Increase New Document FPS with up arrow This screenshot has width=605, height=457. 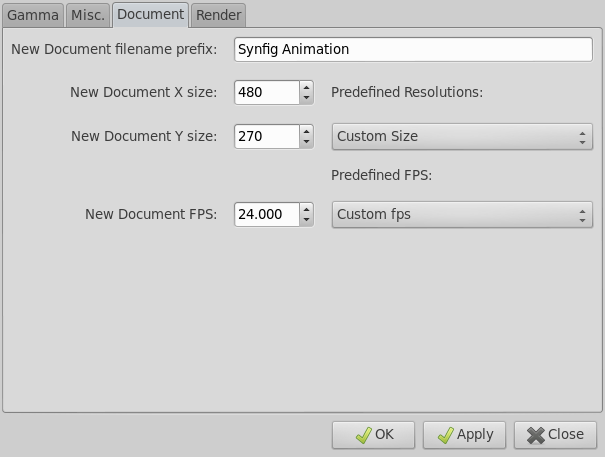(306, 209)
